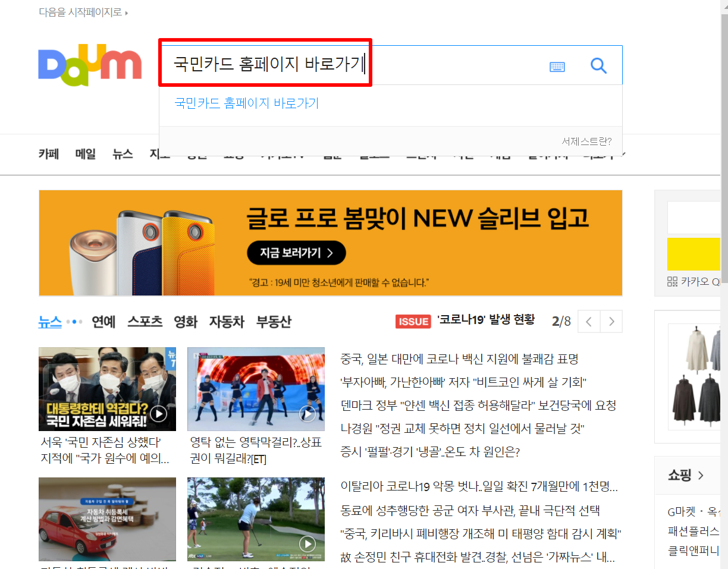Select the 뉴스 tab in news section
This screenshot has height=569, width=728.
tap(50, 322)
